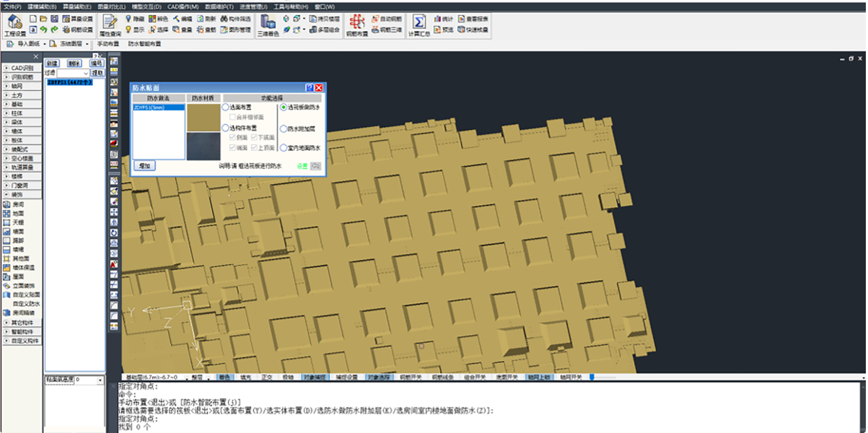Screen dimensions: 868x433
Task: Select 天棚 ceiling item in sidebar
Action: [x=13, y=223]
